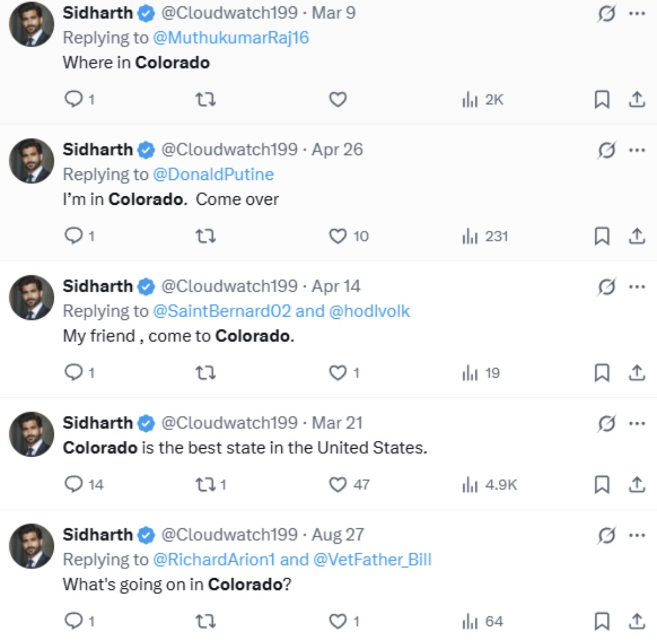657x644 pixels.
Task: Share the 'Where in Colorado' tweet
Action: coord(637,100)
